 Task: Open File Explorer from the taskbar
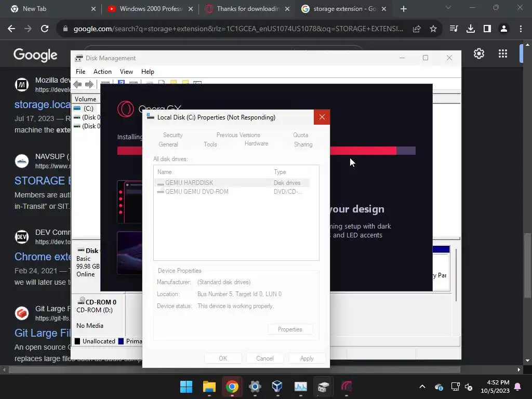(x=209, y=387)
